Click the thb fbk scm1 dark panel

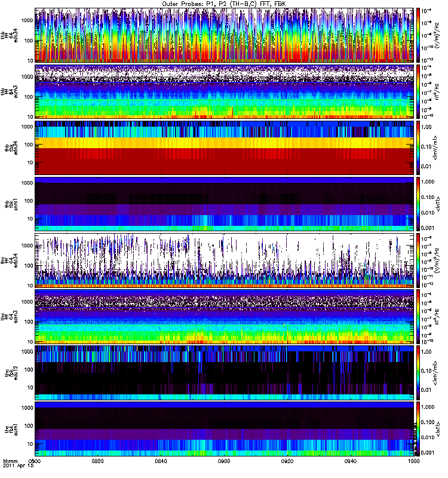coord(225,204)
